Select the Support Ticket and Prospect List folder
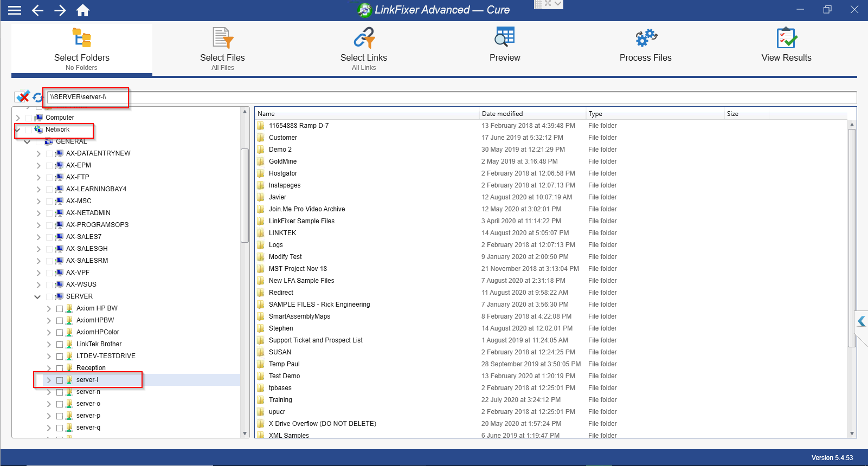 pos(316,340)
